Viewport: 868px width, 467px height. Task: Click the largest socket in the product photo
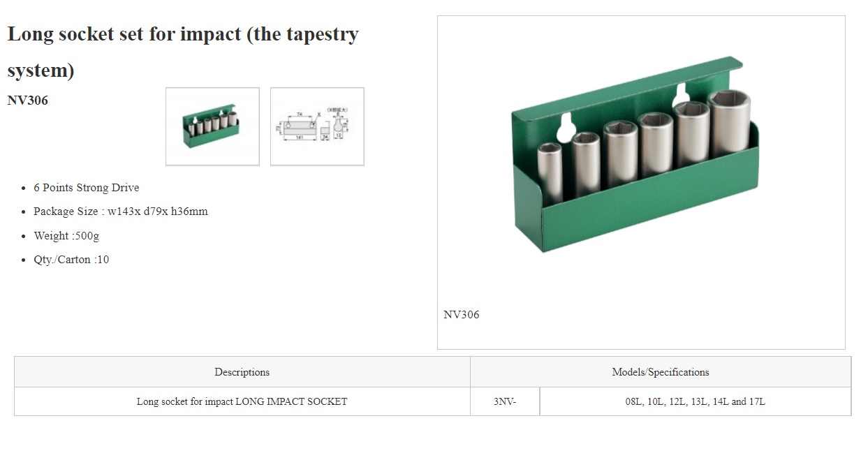pos(729,124)
